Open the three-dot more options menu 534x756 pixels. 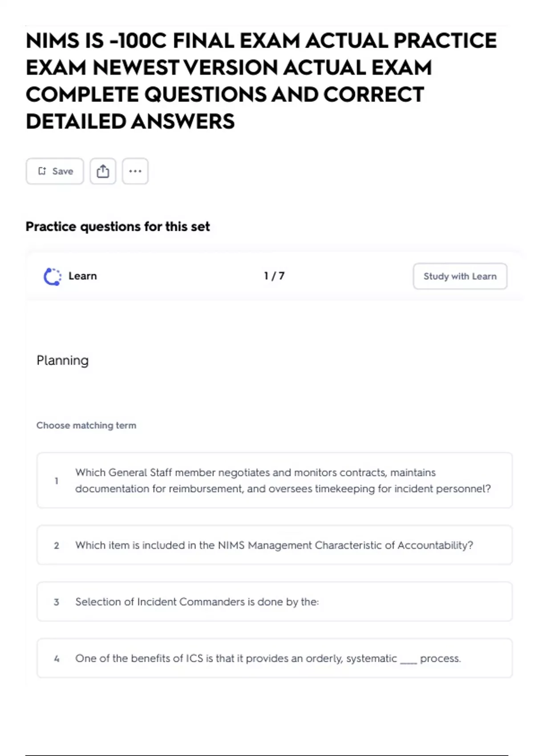(x=135, y=171)
